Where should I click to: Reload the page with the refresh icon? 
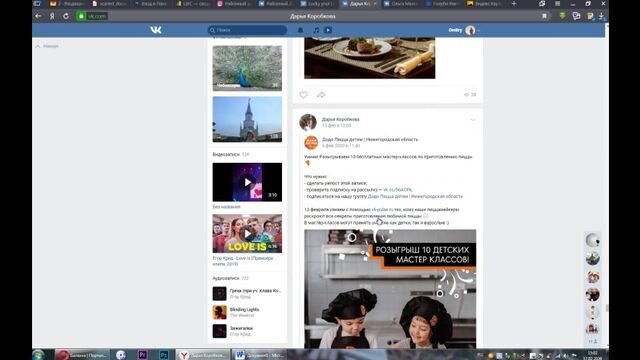(x=66, y=16)
